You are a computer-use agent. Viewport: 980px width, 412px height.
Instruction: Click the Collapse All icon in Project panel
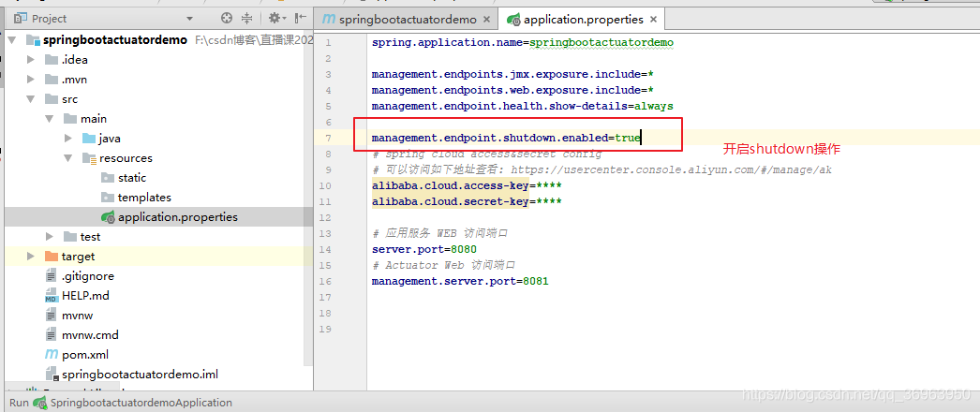pos(247,18)
